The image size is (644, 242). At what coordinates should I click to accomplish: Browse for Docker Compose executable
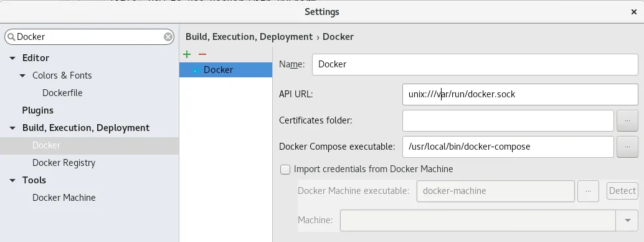(627, 147)
